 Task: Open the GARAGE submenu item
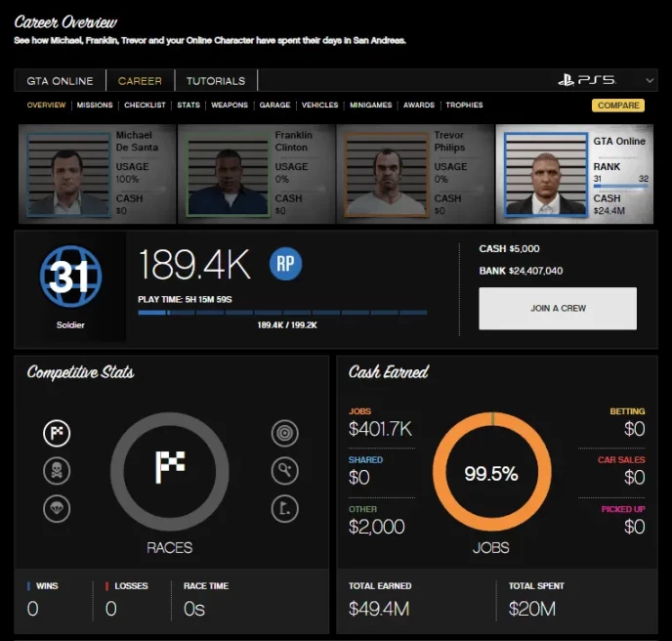(274, 106)
